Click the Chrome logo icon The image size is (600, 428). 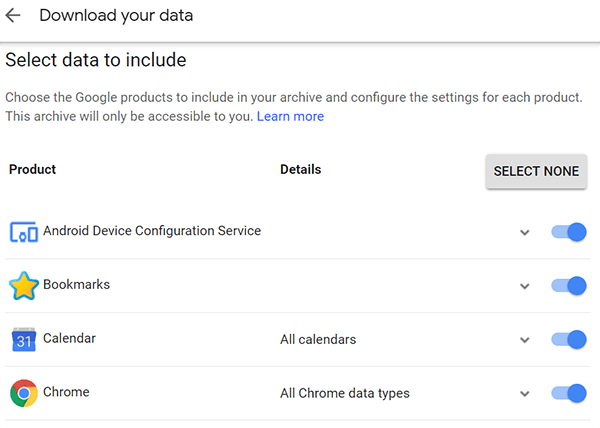tap(24, 393)
